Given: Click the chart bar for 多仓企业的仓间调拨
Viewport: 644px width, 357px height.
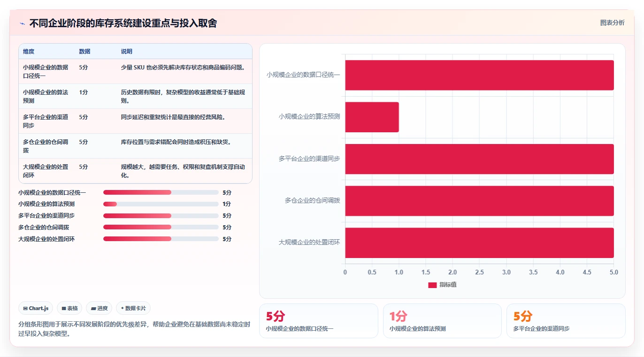Looking at the screenshot, I should [479, 201].
